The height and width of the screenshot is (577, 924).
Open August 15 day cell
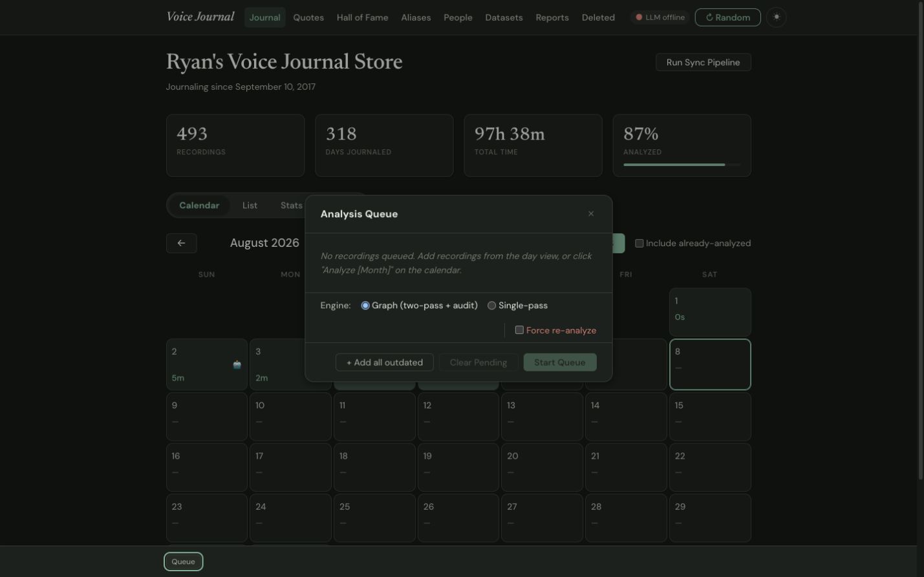pyautogui.click(x=710, y=417)
